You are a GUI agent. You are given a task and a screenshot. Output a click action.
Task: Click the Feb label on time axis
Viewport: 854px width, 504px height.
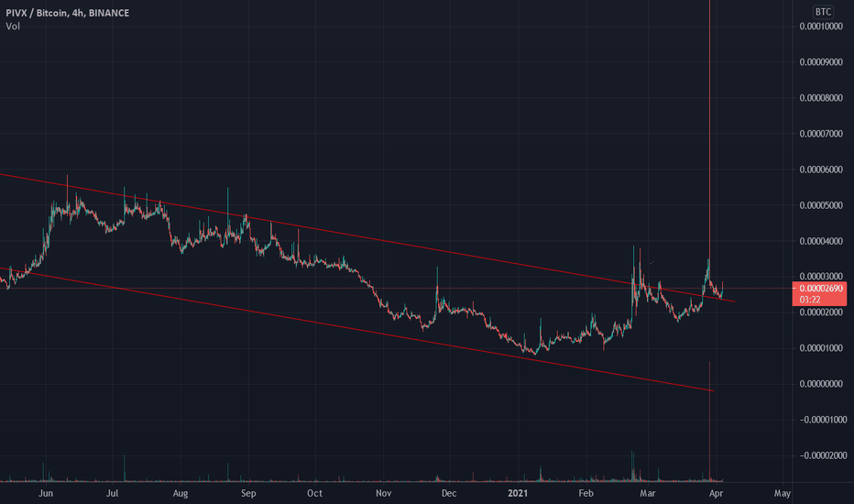click(586, 493)
